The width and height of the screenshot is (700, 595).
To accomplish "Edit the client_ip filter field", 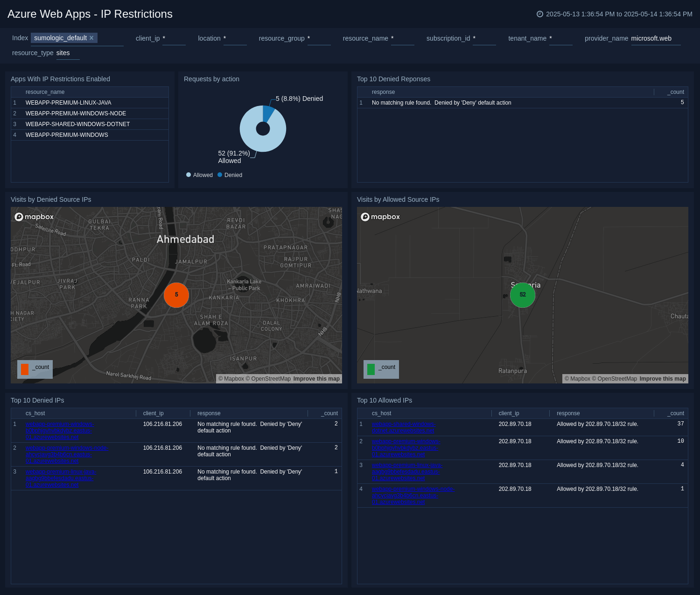I will [x=174, y=38].
